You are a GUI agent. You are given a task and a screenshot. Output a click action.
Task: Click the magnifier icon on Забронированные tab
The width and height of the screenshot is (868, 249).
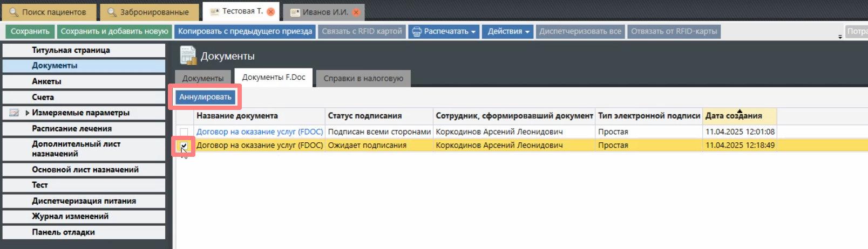(x=112, y=12)
